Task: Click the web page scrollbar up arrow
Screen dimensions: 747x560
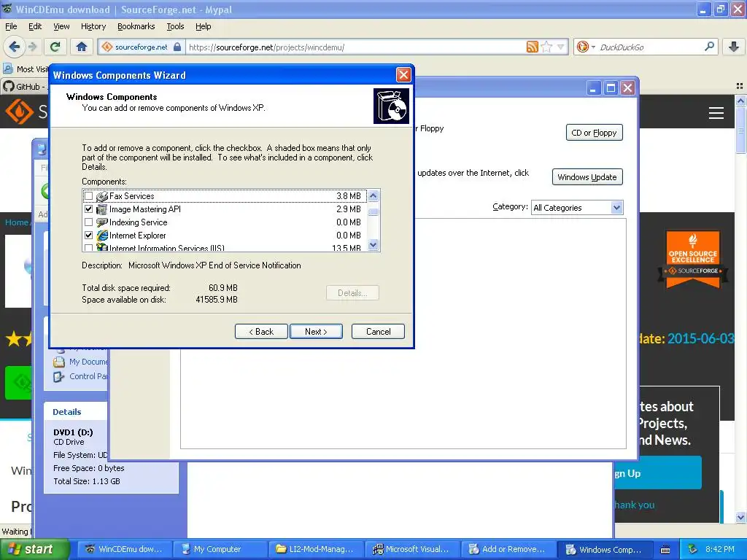Action: [740, 101]
